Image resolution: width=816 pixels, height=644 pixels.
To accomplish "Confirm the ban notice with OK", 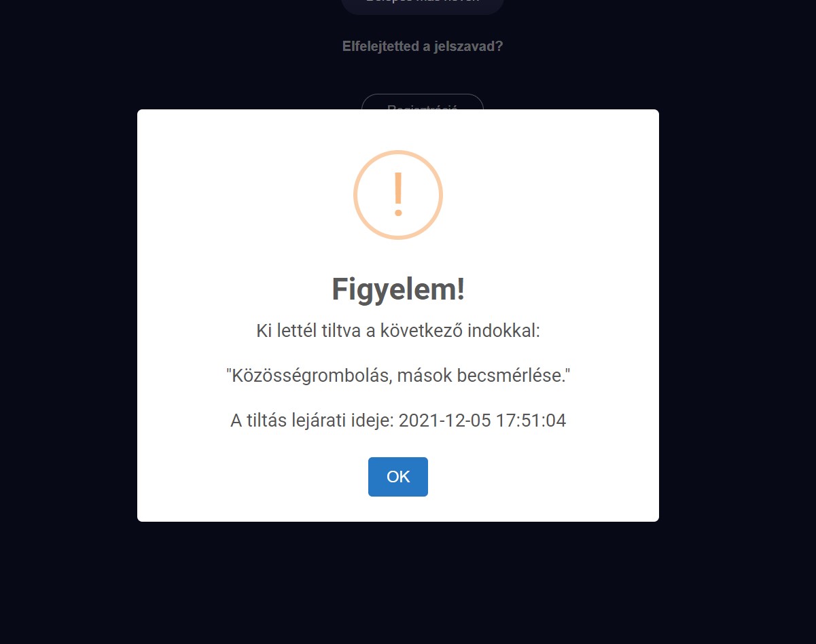I will (398, 477).
